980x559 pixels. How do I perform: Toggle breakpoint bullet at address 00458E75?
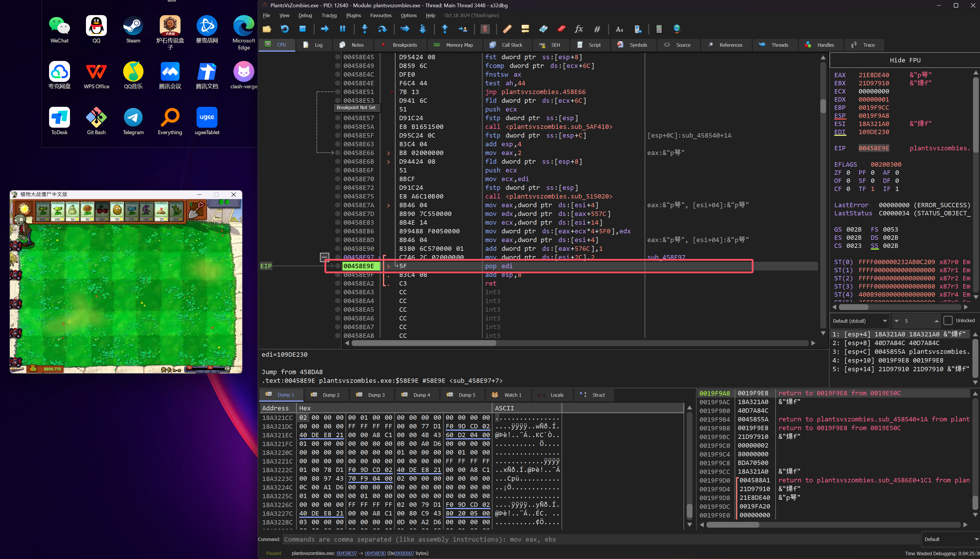(x=337, y=196)
